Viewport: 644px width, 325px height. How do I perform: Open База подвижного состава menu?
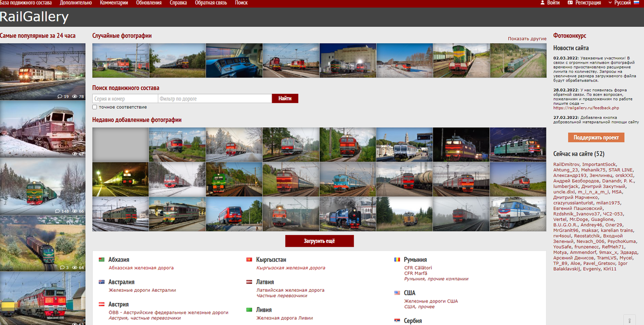26,3
